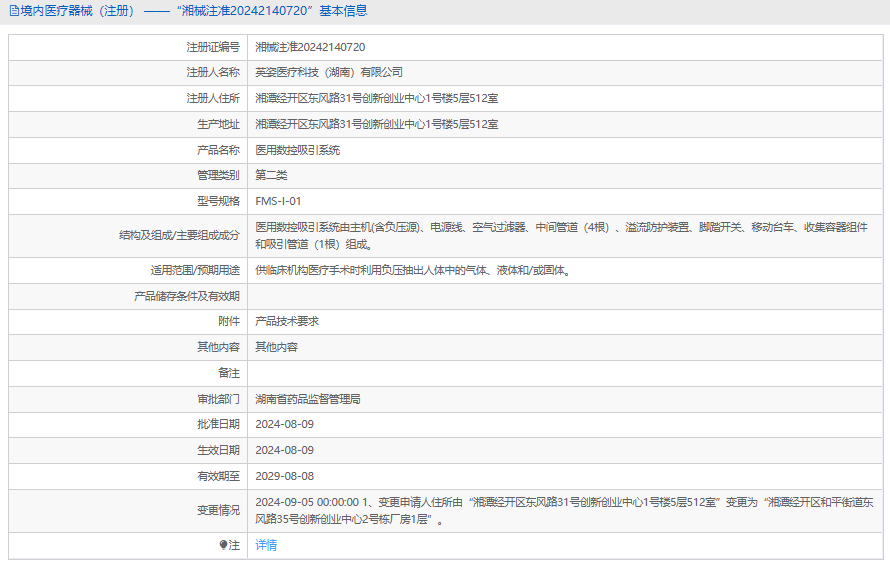Open the 详情 link in the note row
The width and height of the screenshot is (890, 562).
[x=266, y=545]
